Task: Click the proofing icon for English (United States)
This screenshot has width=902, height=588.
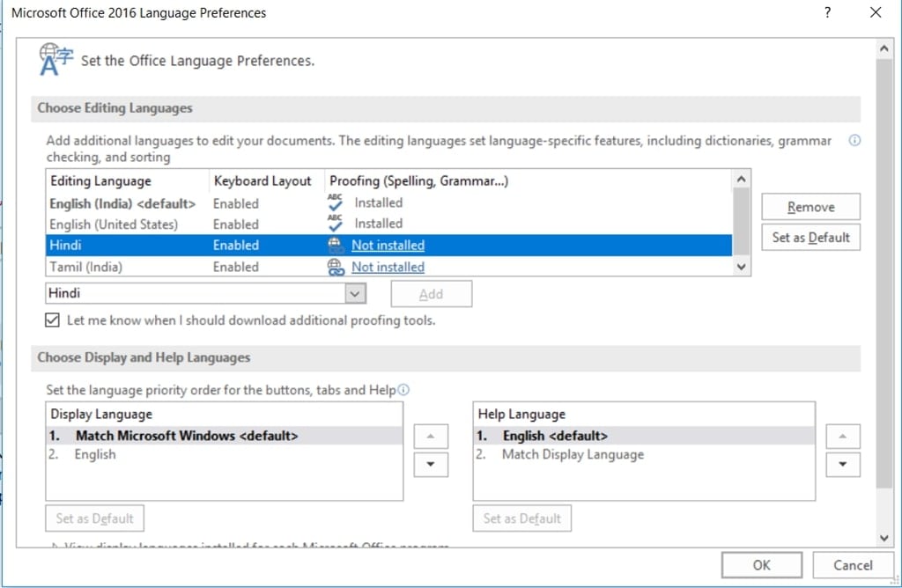Action: point(335,224)
